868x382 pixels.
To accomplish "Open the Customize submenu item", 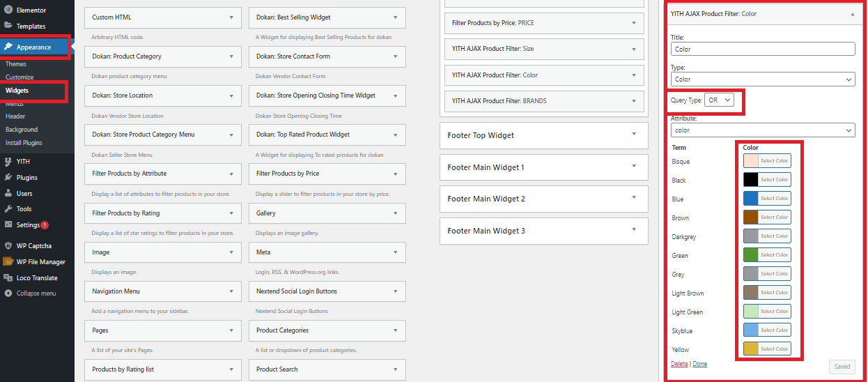I will [20, 77].
